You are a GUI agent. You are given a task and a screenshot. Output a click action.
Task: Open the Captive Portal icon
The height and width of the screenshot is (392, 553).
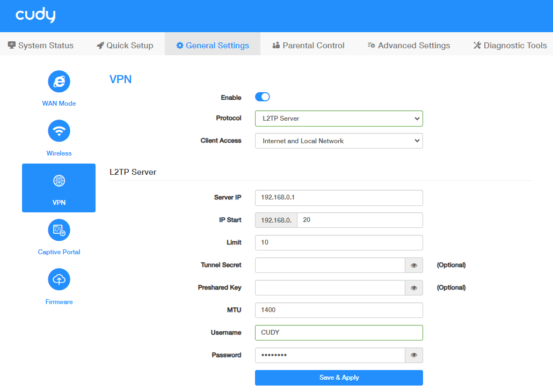click(x=59, y=230)
